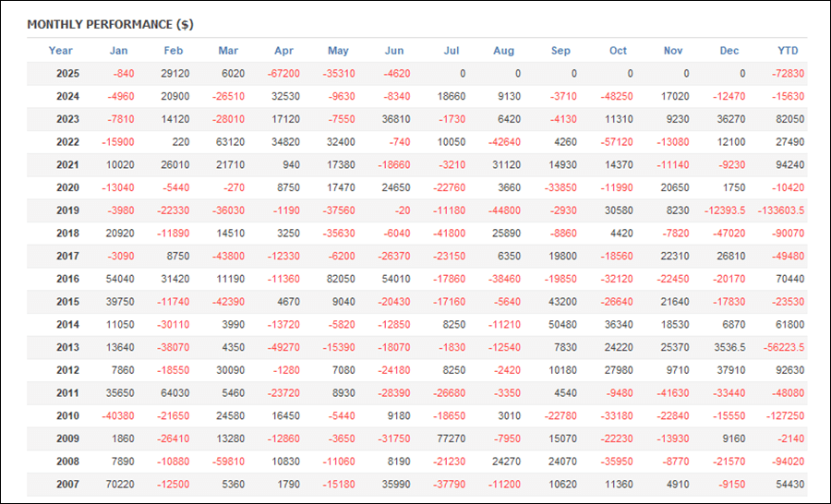Select the 2019 year row label

67,210
